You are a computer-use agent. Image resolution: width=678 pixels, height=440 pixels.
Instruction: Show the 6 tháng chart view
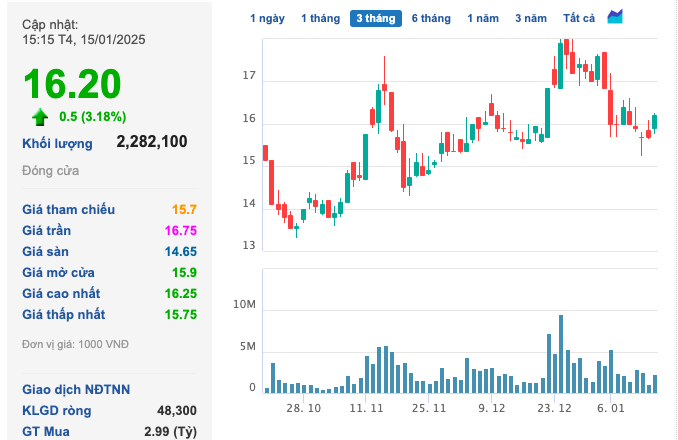pos(431,18)
